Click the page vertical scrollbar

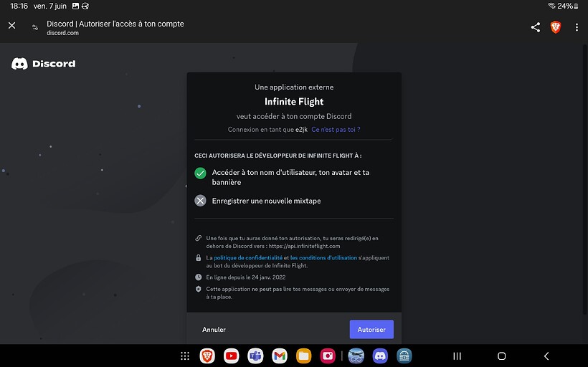pos(585,180)
